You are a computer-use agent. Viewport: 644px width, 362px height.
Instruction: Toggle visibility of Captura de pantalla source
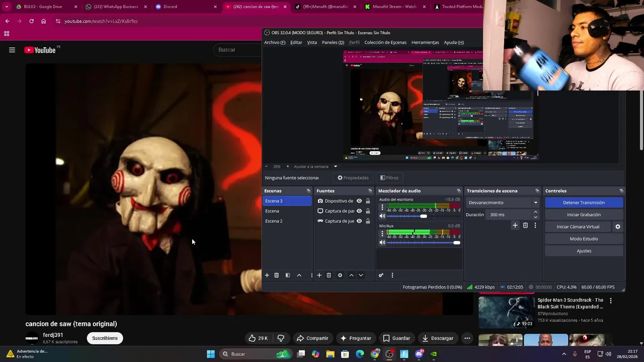[x=359, y=211]
